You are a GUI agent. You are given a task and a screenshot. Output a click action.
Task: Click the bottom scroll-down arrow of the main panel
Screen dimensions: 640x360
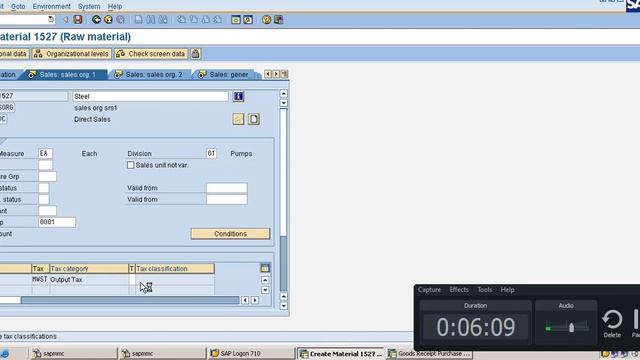click(x=284, y=306)
